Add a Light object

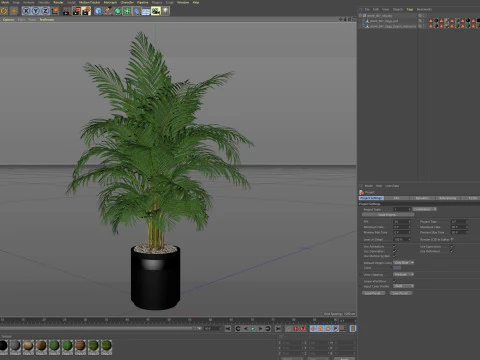(x=165, y=11)
